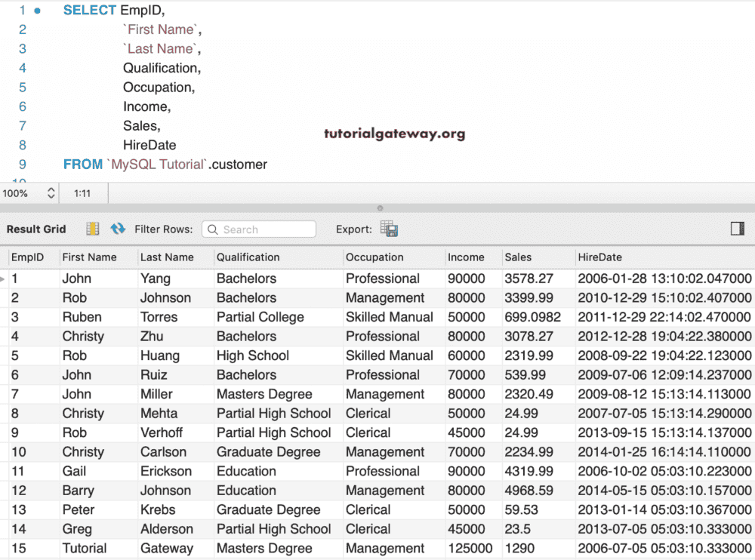
Task: Sort by Income column header
Action: tap(466, 257)
